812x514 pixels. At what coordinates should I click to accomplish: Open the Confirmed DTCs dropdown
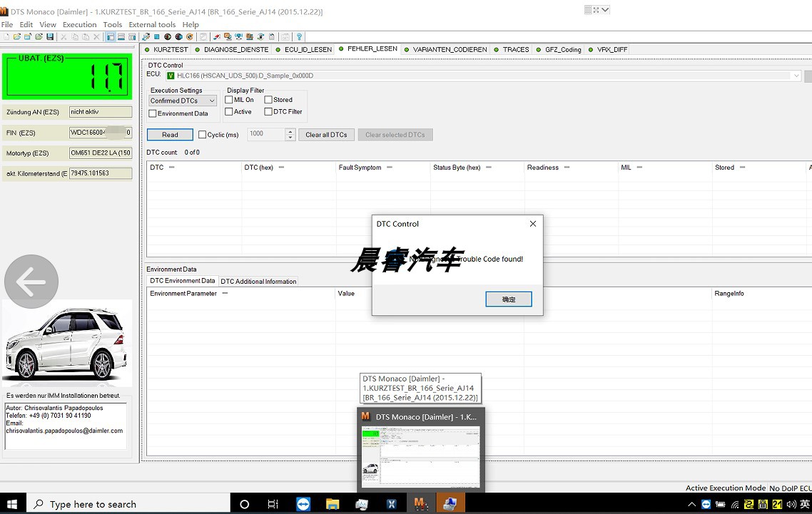coord(183,101)
